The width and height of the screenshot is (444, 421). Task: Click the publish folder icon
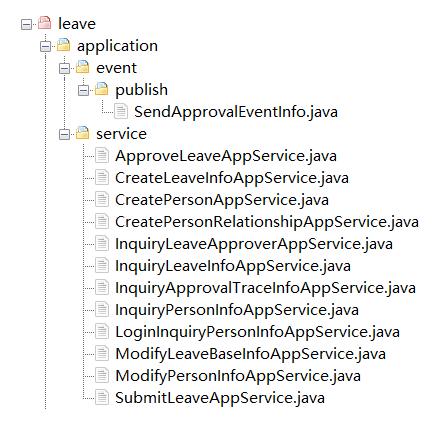pyautogui.click(x=101, y=89)
